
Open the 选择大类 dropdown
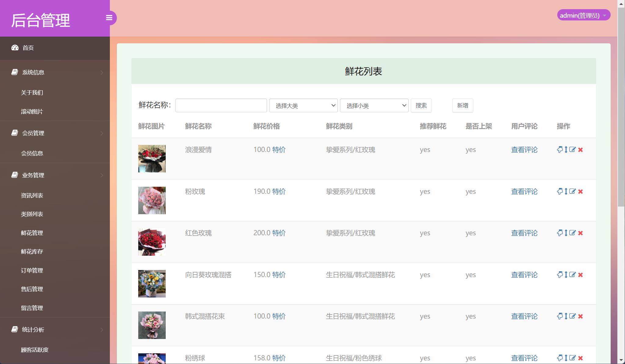(303, 105)
